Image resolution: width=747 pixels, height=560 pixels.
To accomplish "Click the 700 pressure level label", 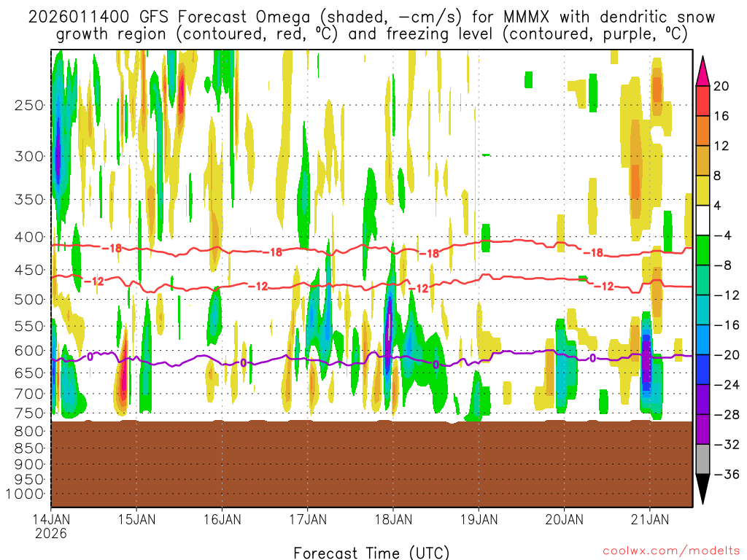I will pyautogui.click(x=29, y=394).
